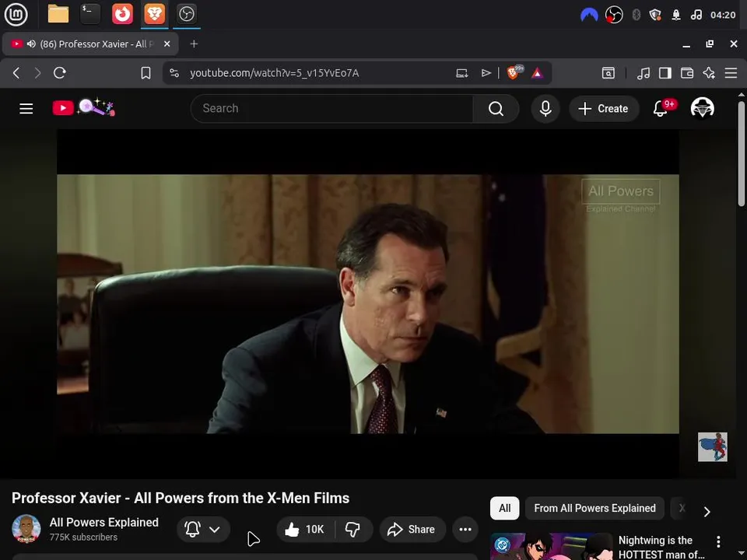Submit search with magnifier button
Image resolution: width=747 pixels, height=560 pixels.
point(496,109)
